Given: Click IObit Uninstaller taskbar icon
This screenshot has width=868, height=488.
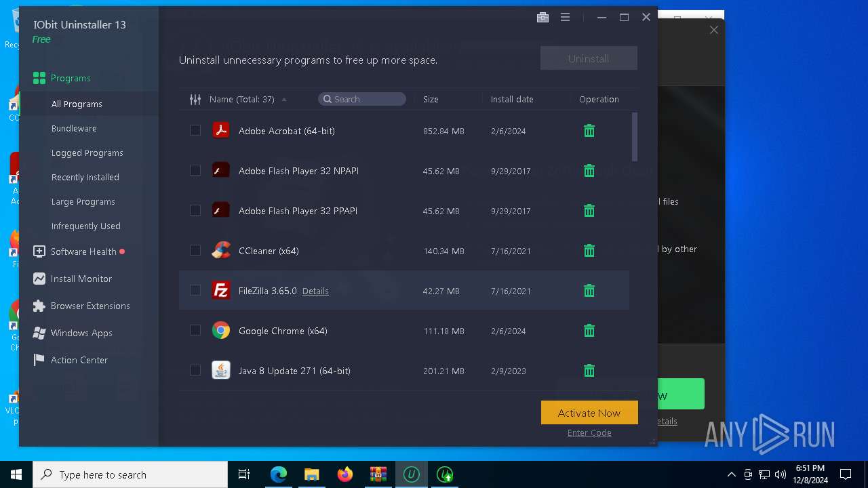Looking at the screenshot, I should pos(412,474).
